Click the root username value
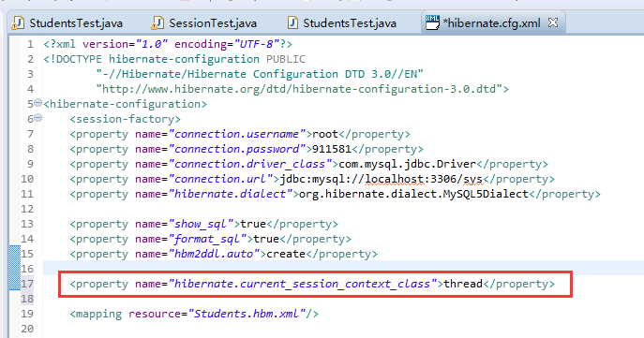Screen dimensions: 644x338 pos(325,134)
